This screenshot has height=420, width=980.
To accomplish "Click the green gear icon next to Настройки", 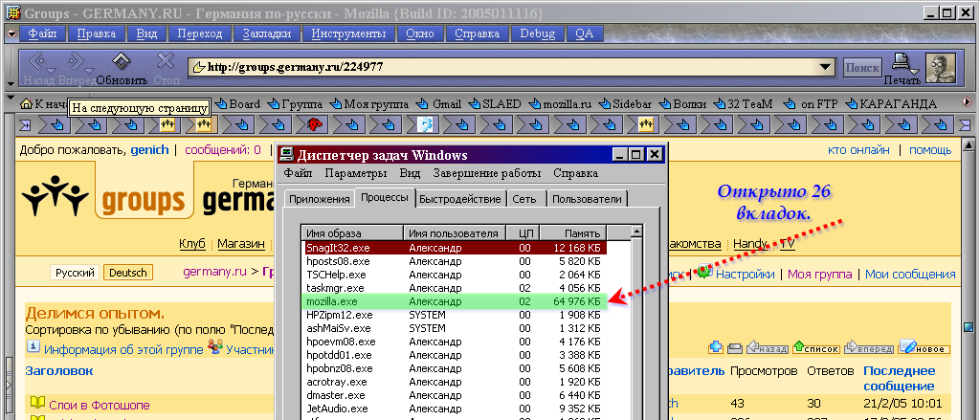I will [x=704, y=273].
